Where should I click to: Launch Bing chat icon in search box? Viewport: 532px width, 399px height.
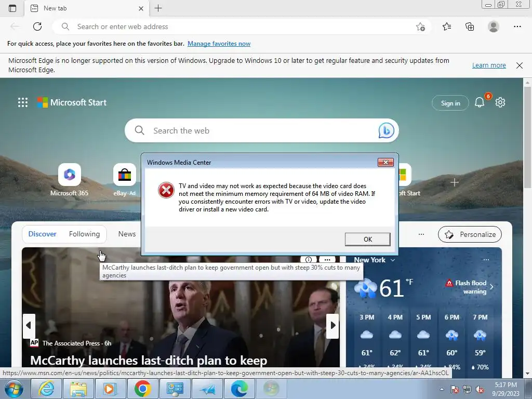point(386,130)
